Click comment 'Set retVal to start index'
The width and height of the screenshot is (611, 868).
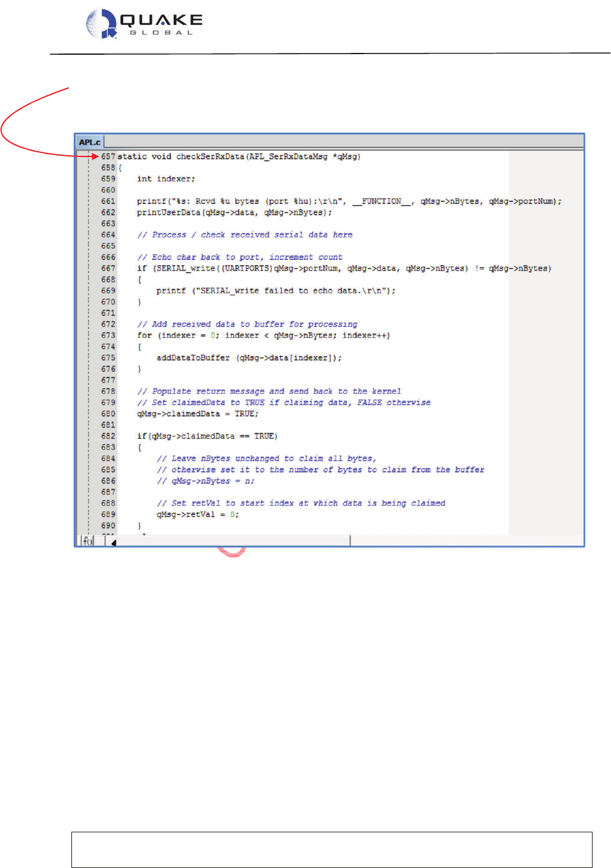pos(301,503)
